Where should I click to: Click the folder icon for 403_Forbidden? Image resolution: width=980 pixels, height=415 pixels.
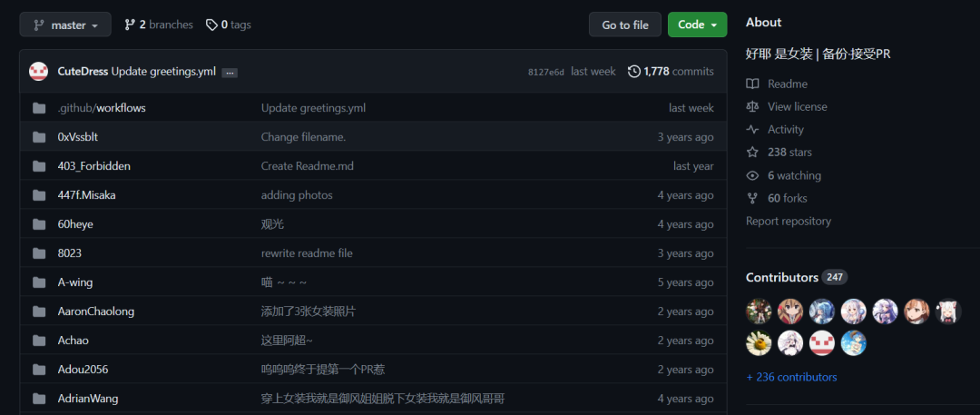point(39,166)
